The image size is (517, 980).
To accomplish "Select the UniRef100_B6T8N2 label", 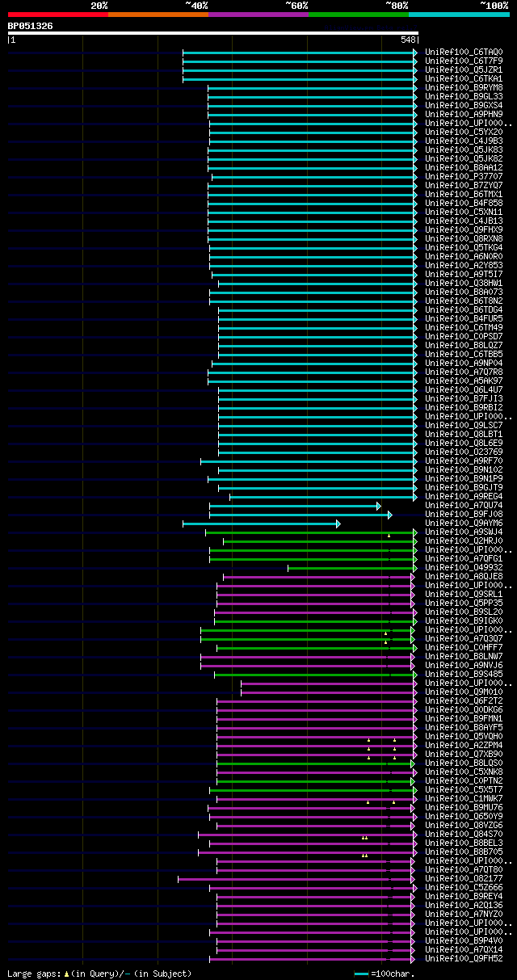I will 464,301.
